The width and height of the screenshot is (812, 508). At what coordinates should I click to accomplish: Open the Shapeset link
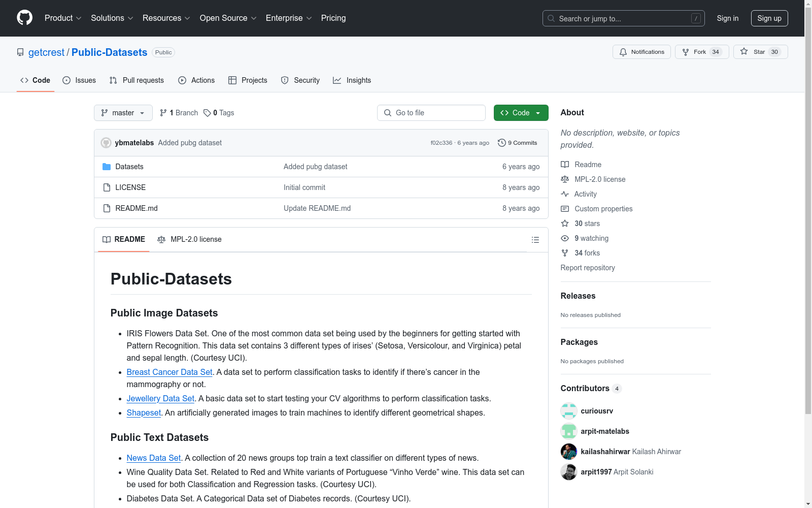144,413
